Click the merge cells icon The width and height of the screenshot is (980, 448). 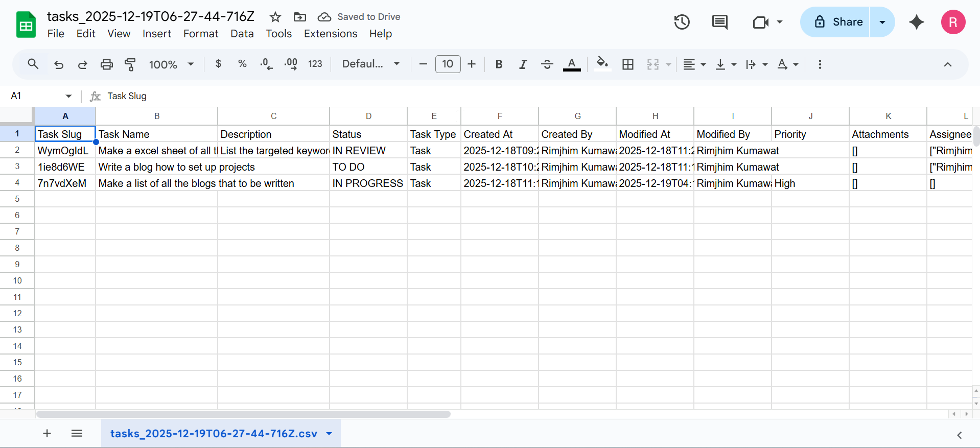[653, 64]
